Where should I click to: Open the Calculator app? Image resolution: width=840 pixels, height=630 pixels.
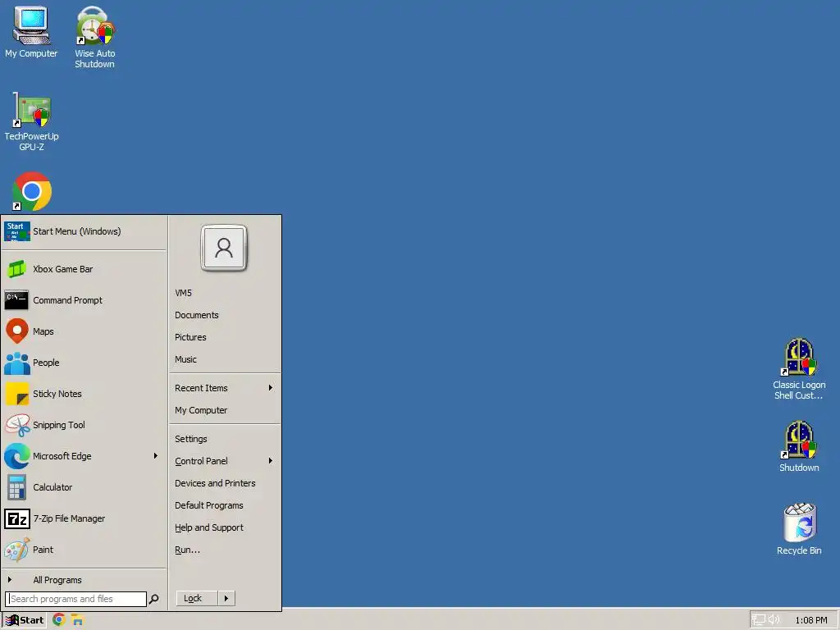(x=84, y=487)
